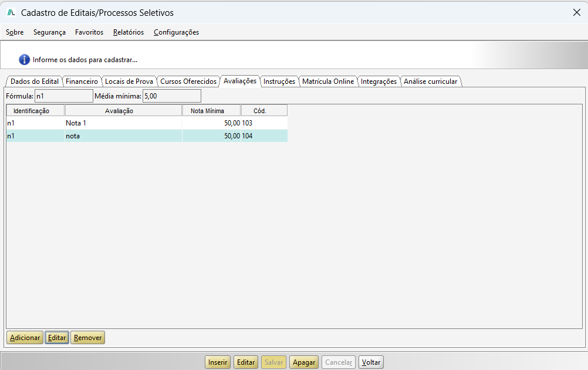The width and height of the screenshot is (588, 370).
Task: Click the Editar button below the table
Action: click(57, 338)
